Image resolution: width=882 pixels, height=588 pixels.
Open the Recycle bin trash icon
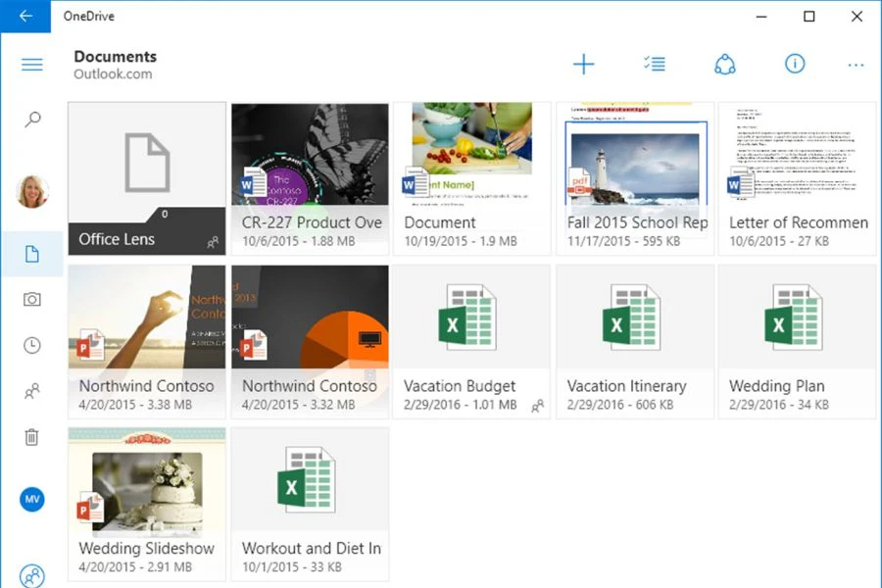point(32,437)
